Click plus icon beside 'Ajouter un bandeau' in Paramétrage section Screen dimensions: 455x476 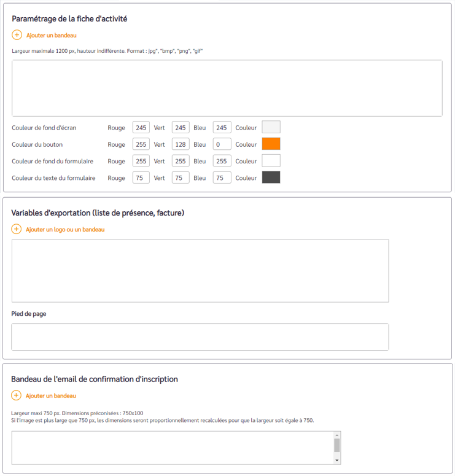tap(17, 35)
